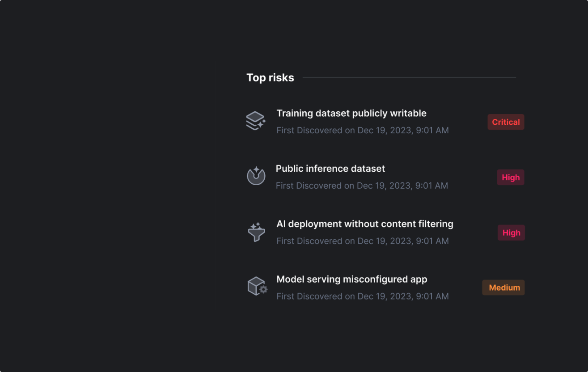
Task: Open the Model serving misconfigured app risk
Action: pos(352,279)
